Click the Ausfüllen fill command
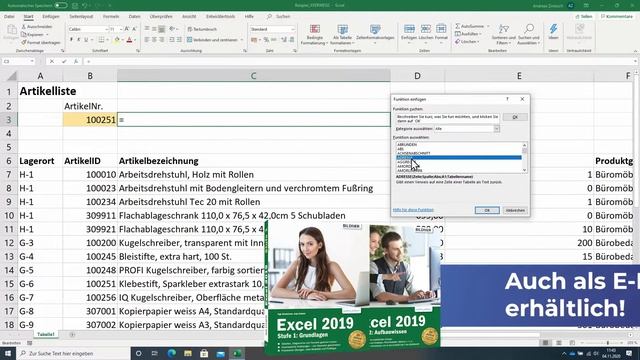The image size is (640, 360). point(467,34)
